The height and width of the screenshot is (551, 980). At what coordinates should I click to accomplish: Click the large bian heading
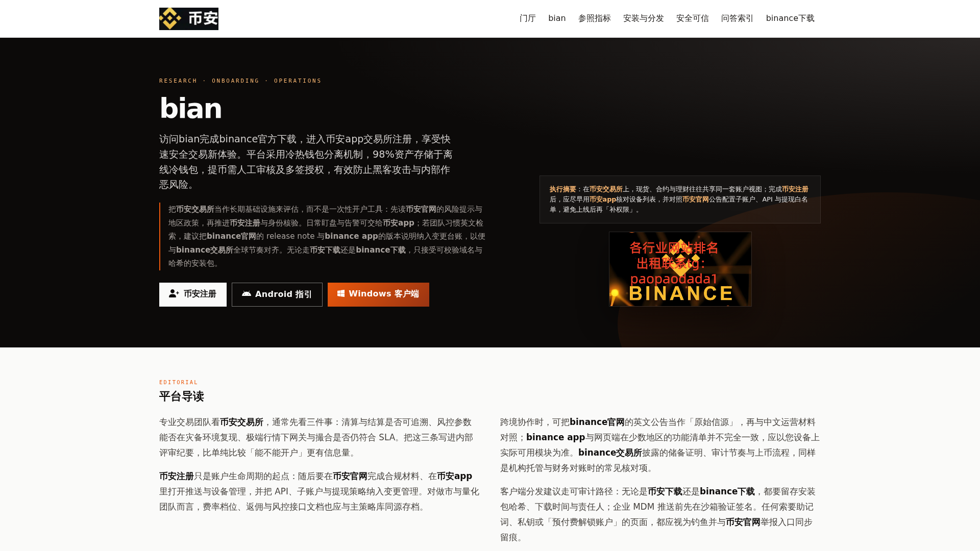pos(191,109)
